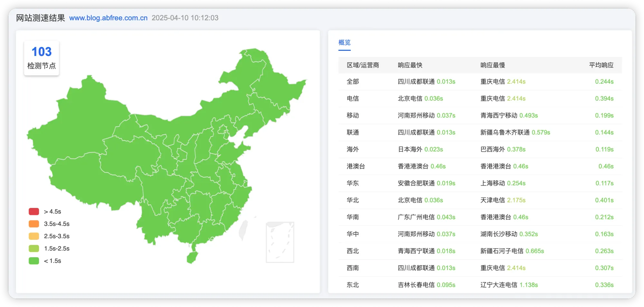Click the 0.263s average value
644x307 pixels.
604,251
